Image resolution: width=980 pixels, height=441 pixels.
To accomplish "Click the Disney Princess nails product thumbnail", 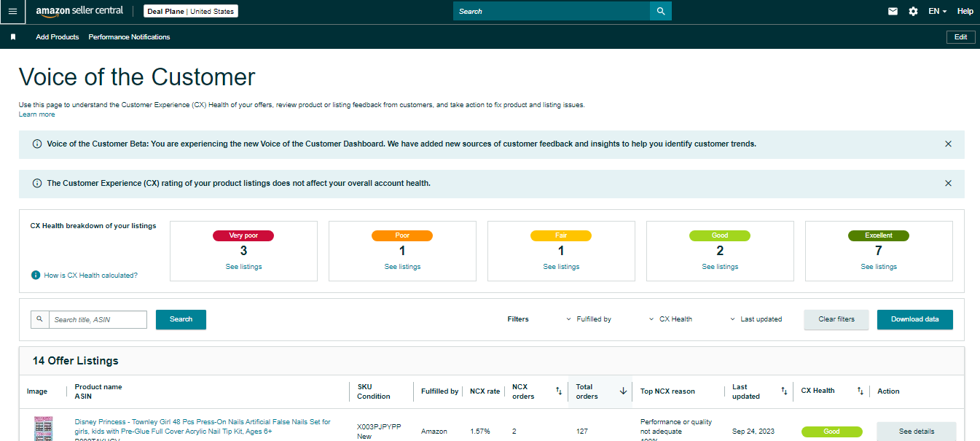I will (44, 429).
